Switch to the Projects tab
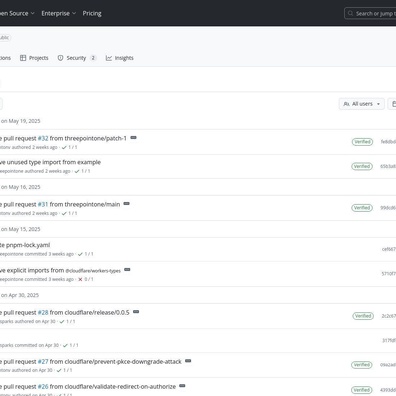The height and width of the screenshot is (396, 396). pos(34,58)
